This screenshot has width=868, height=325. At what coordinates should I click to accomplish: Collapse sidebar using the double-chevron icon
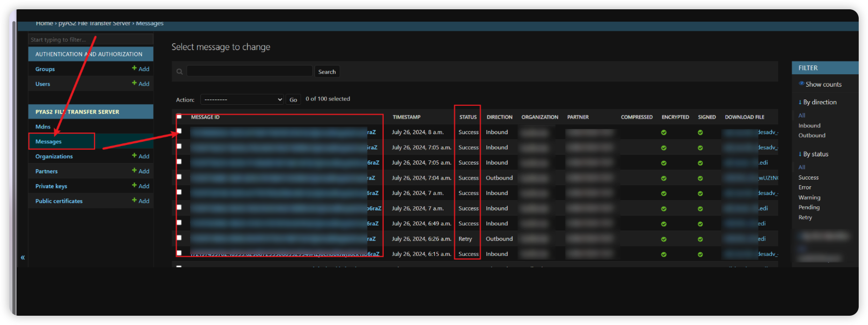coord(23,257)
